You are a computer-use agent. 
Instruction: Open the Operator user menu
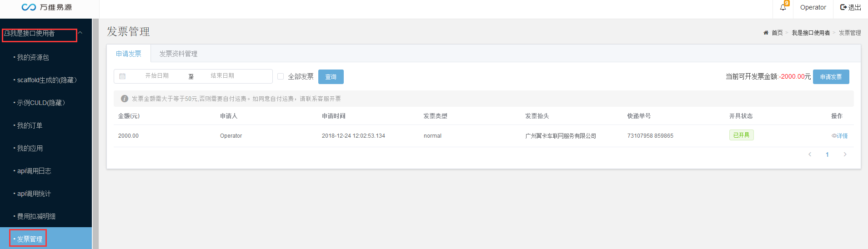(x=813, y=7)
